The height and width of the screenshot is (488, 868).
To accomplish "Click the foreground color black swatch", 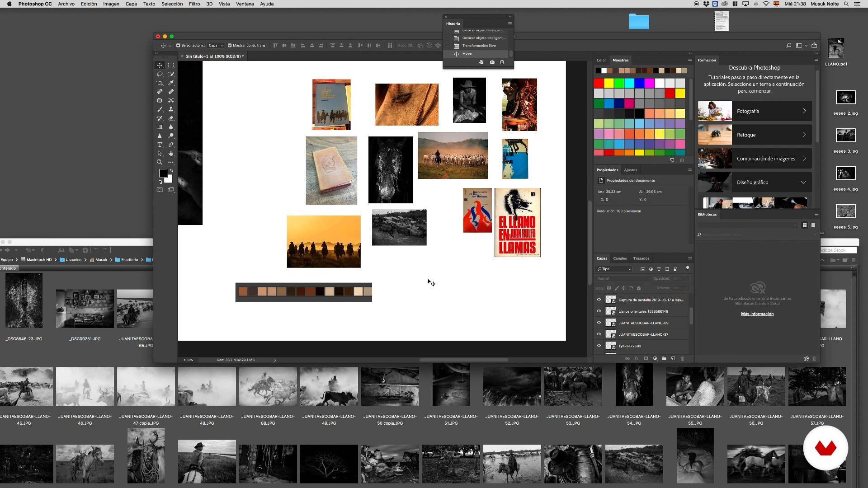I will [163, 174].
